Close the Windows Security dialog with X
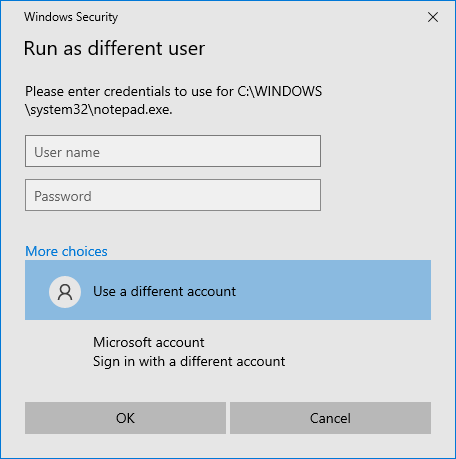456x459 pixels. click(433, 17)
